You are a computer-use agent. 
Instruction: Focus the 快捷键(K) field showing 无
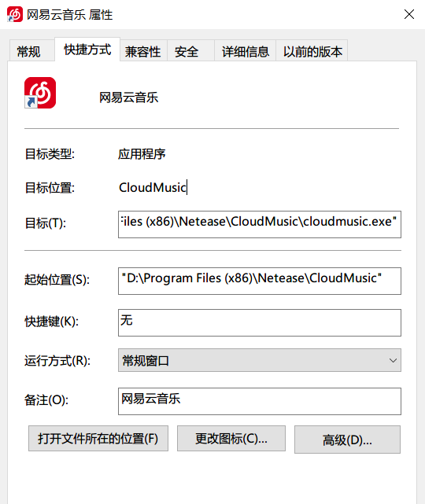[259, 322]
